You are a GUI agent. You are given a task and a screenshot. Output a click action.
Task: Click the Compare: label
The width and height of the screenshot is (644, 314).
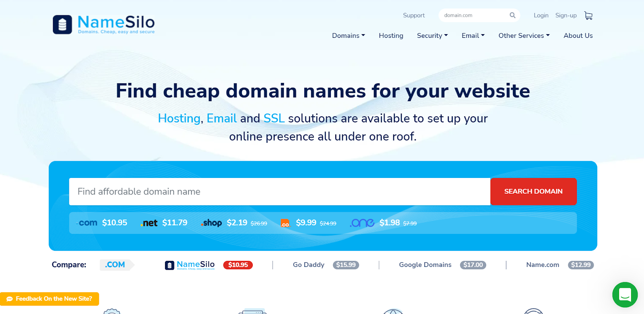coord(69,265)
